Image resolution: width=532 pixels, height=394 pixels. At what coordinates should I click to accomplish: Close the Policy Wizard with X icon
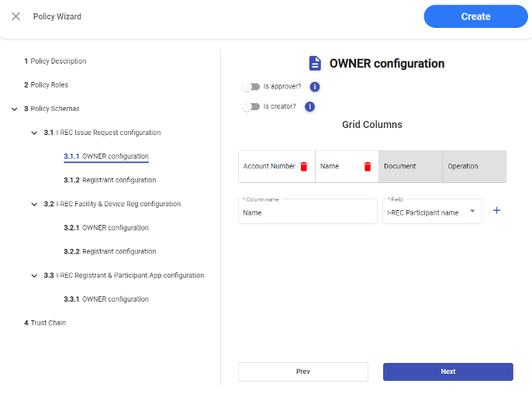pyautogui.click(x=16, y=16)
